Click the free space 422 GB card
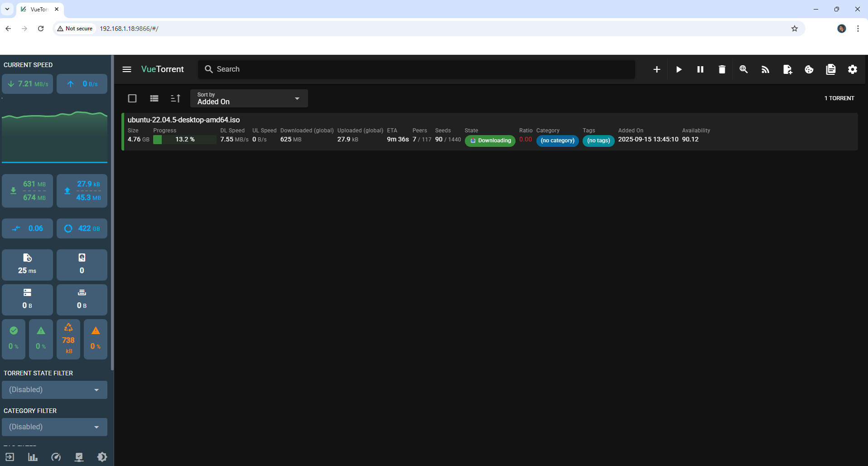 82,228
